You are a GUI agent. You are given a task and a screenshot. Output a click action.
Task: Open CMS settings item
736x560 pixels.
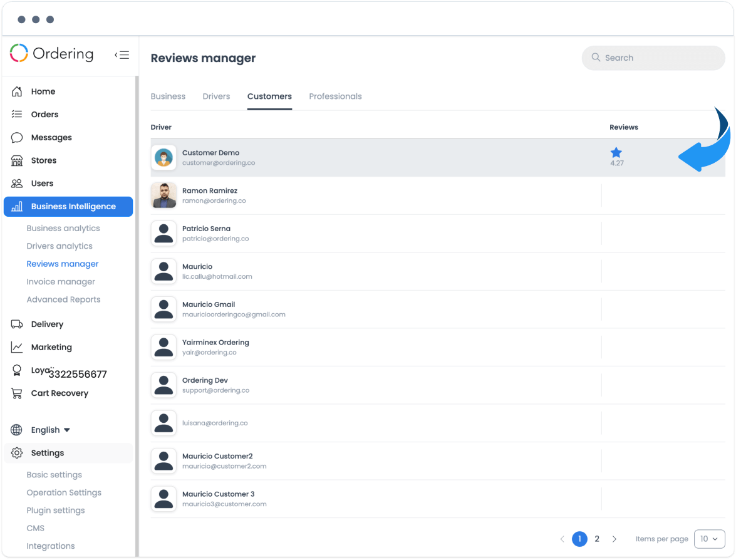35,528
